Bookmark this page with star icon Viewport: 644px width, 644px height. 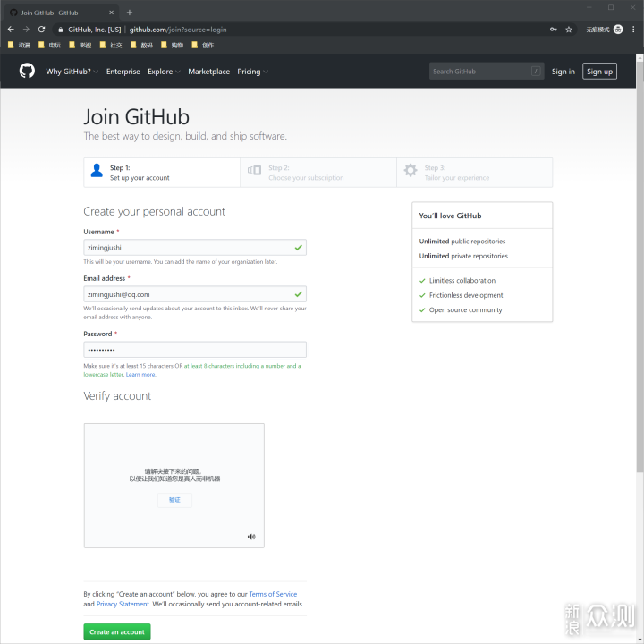click(x=569, y=30)
